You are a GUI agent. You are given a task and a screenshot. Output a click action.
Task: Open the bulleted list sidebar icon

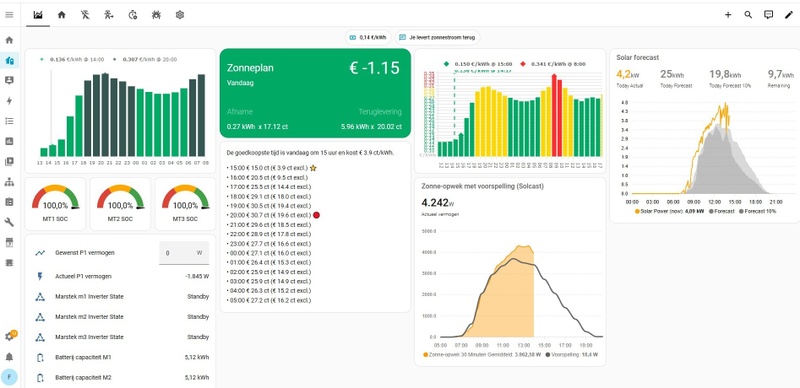point(9,121)
